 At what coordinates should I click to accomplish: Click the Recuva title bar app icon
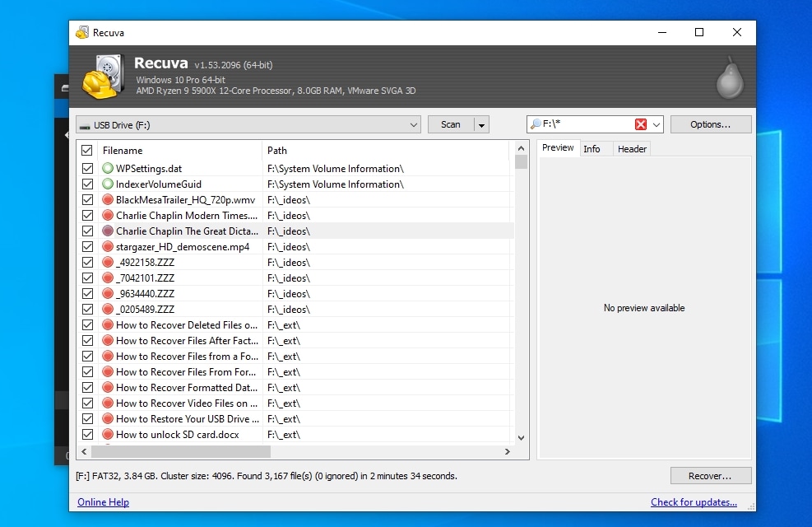82,32
